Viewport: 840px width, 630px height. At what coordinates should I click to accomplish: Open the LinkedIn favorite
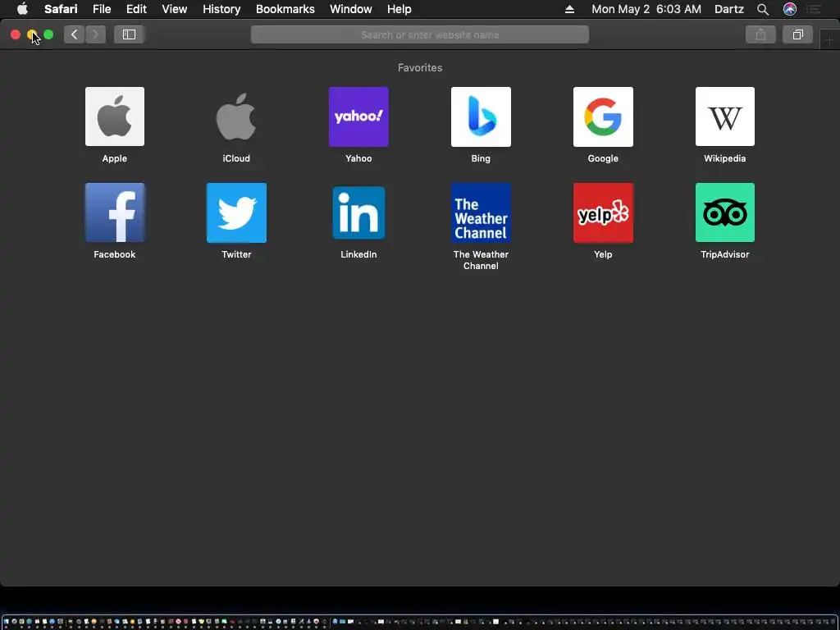tap(358, 212)
